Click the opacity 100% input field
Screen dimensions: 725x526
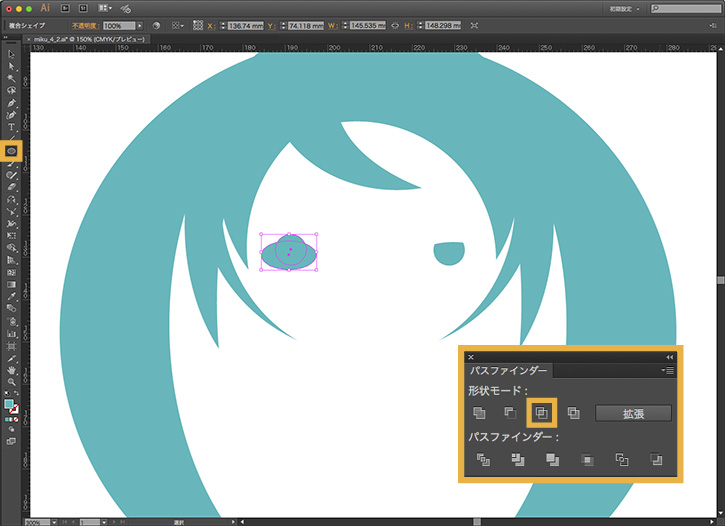(x=119, y=26)
